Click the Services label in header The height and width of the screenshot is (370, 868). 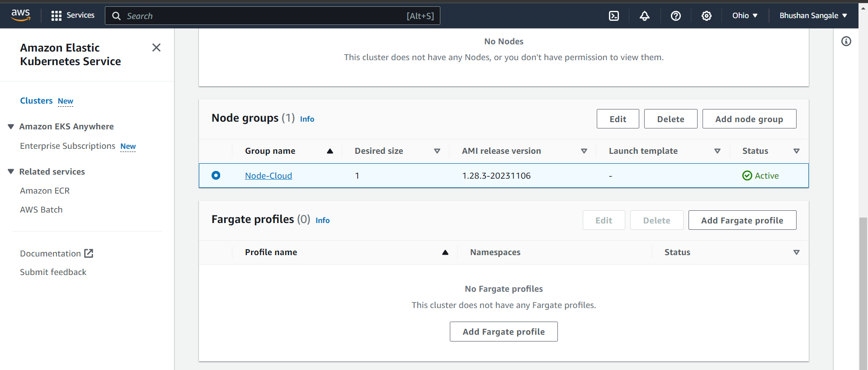click(80, 15)
